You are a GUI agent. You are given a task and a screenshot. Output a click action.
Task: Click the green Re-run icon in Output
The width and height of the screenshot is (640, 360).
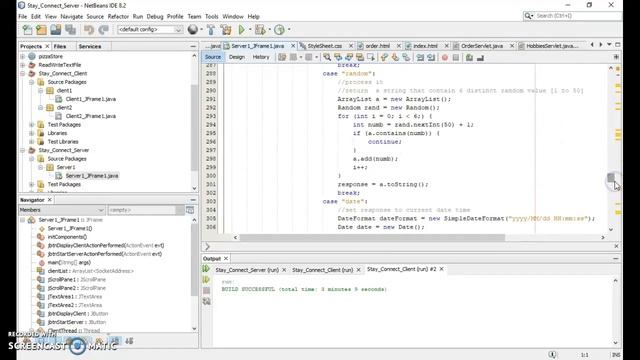206,269
